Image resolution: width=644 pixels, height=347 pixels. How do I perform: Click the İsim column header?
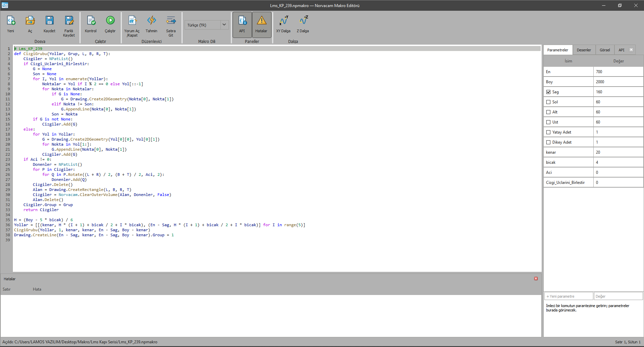[568, 61]
